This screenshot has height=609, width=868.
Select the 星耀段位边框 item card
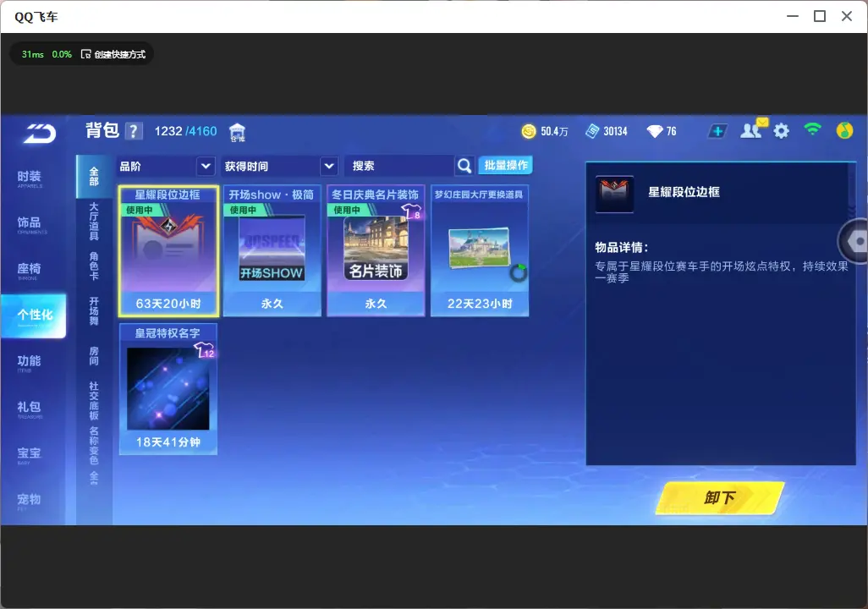click(168, 251)
